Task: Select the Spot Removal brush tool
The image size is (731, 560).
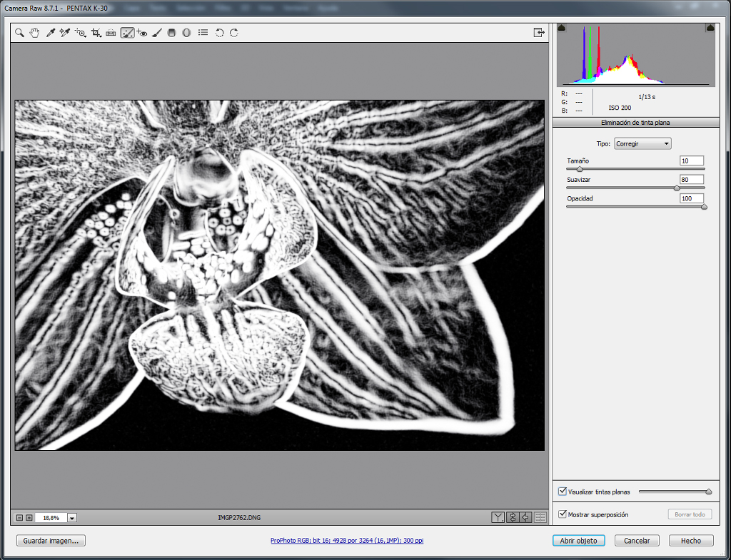Action: (x=127, y=33)
